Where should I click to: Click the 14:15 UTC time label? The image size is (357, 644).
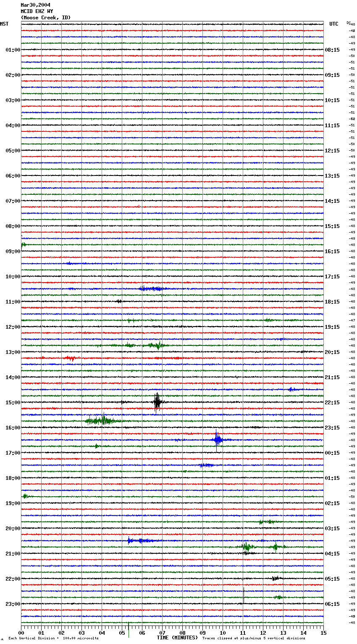click(332, 201)
